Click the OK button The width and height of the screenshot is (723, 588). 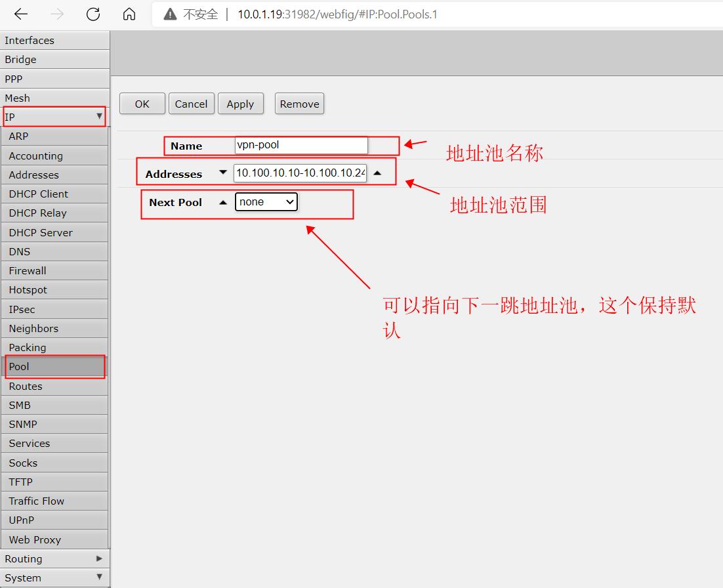coord(142,103)
